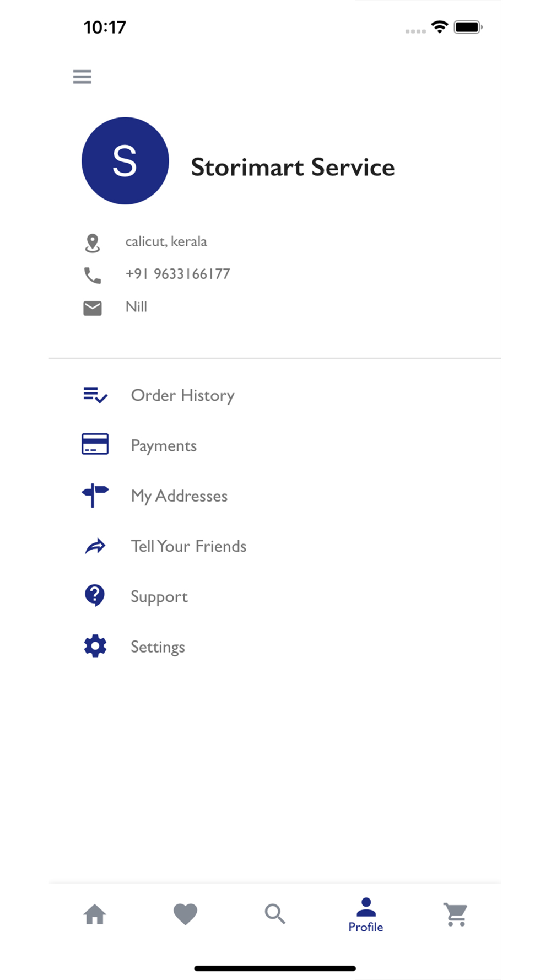Open Support
The image size is (551, 980).
pyautogui.click(x=159, y=597)
